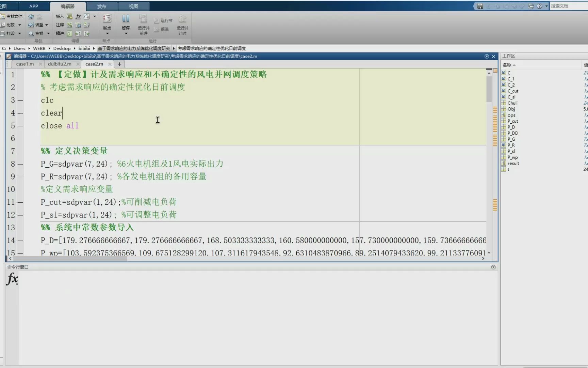Click the editor vertical scrollbar thumb
The width and height of the screenshot is (588, 368).
(489, 89)
